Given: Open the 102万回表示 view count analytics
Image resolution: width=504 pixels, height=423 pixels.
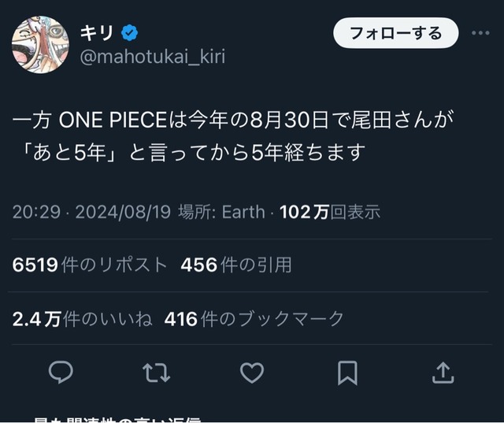Looking at the screenshot, I should (x=330, y=212).
